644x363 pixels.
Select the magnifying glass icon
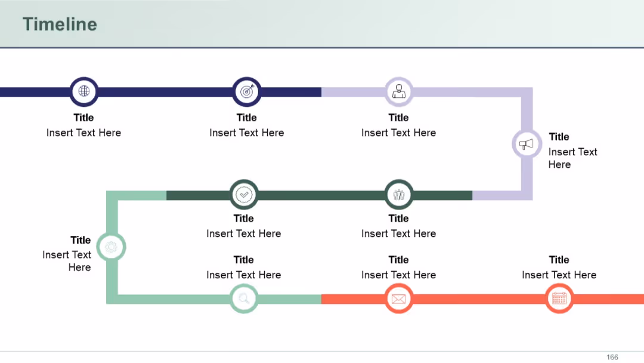pos(244,299)
